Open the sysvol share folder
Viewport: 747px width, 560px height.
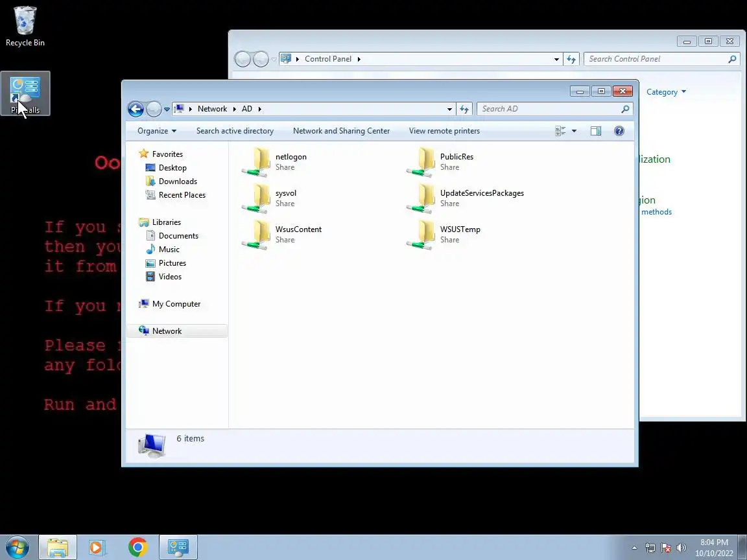tap(269, 198)
